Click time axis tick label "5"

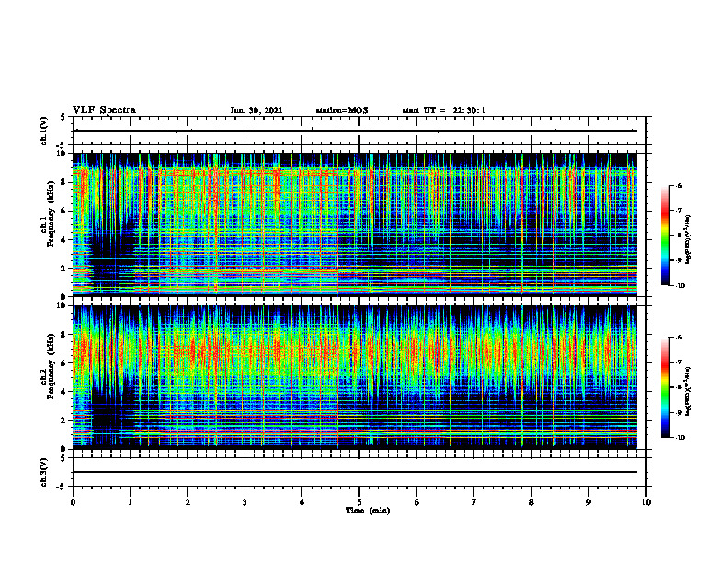359,502
